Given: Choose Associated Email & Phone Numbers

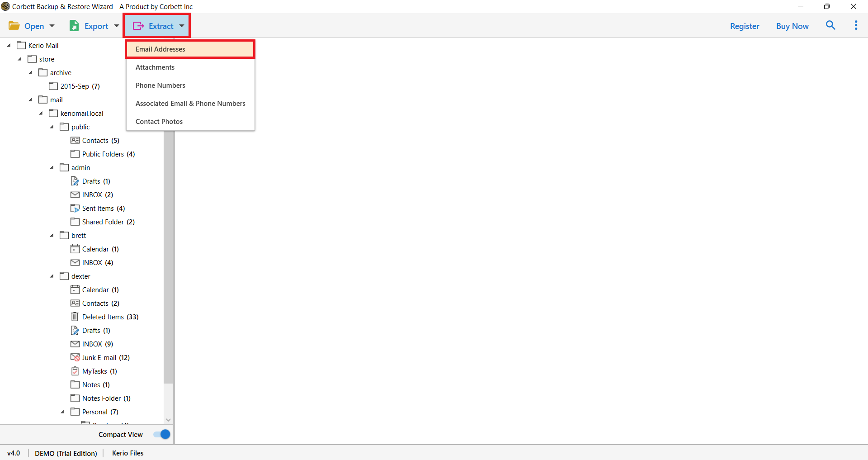Looking at the screenshot, I should tap(190, 103).
